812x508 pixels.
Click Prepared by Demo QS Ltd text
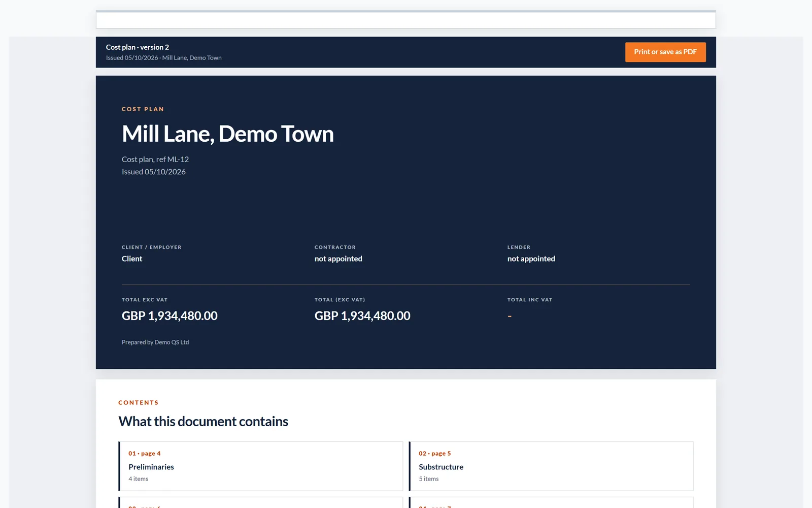coord(155,342)
